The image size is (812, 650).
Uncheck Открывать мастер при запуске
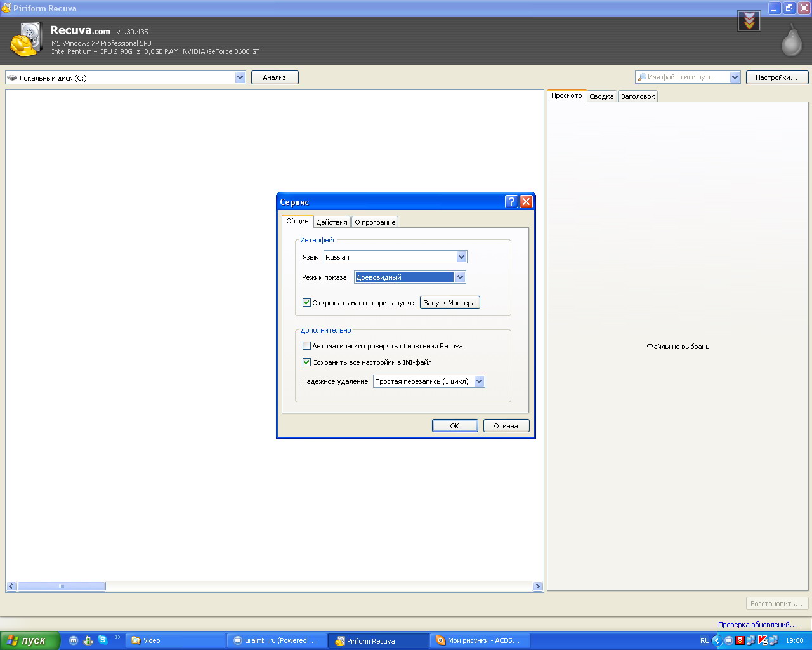point(306,303)
